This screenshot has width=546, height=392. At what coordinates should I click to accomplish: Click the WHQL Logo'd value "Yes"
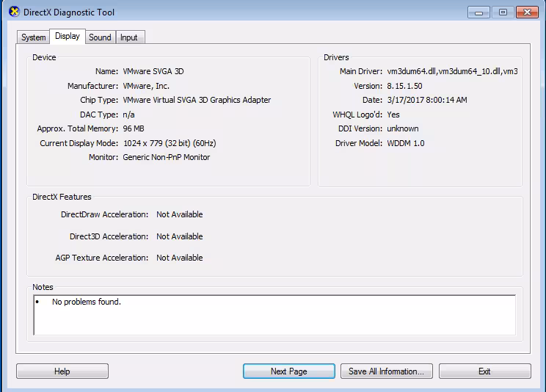[x=393, y=115]
